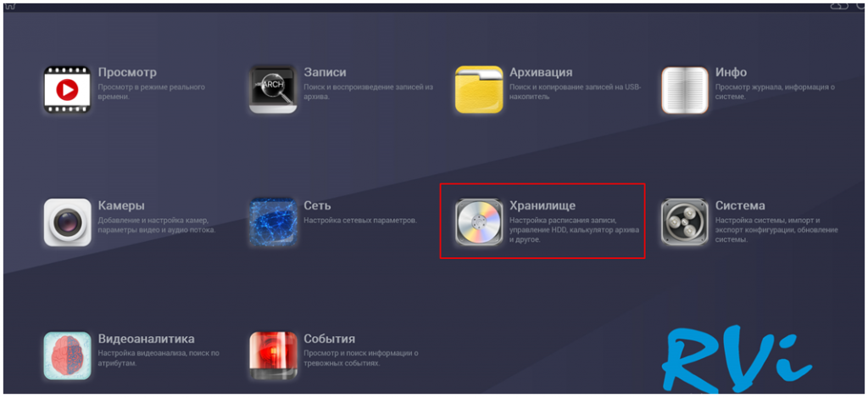Open the Просмотр film-strip play icon
868x398 pixels.
tap(67, 89)
